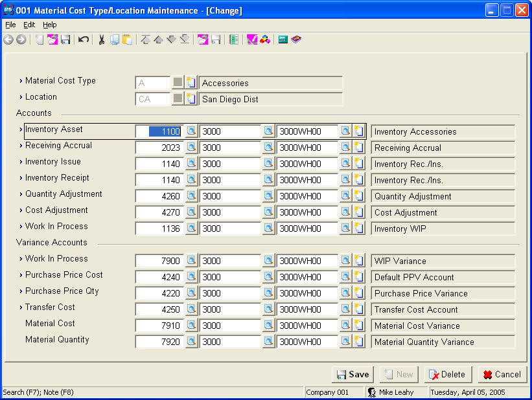Open lookup for Quantity Adjustment account 4260
The width and height of the screenshot is (532, 400).
191,195
